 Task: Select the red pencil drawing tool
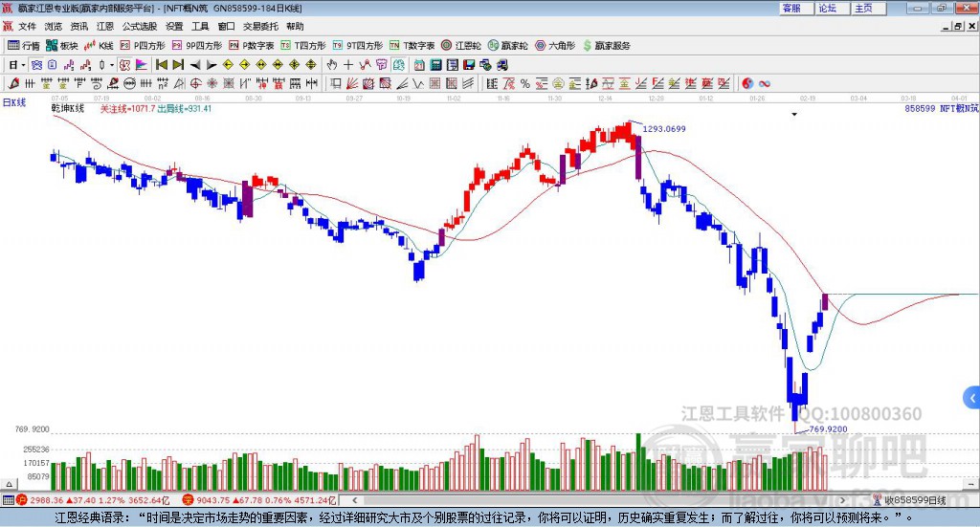click(13, 83)
